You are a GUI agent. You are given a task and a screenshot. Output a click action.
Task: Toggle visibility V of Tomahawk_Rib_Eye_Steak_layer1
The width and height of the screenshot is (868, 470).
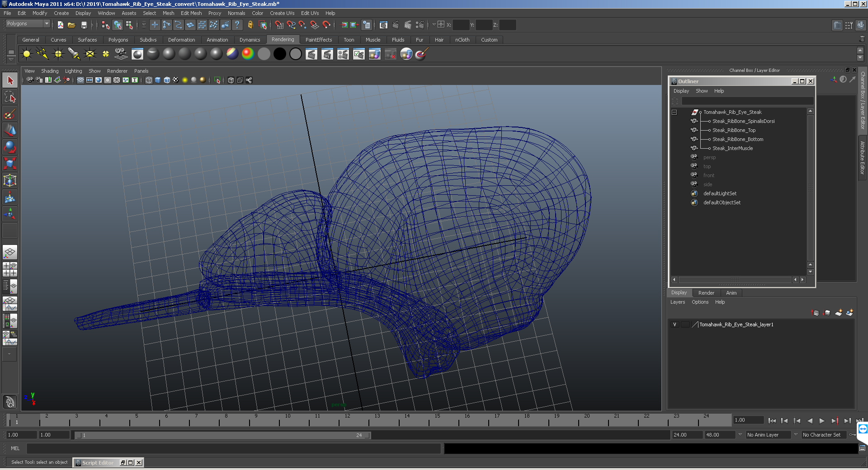point(675,324)
